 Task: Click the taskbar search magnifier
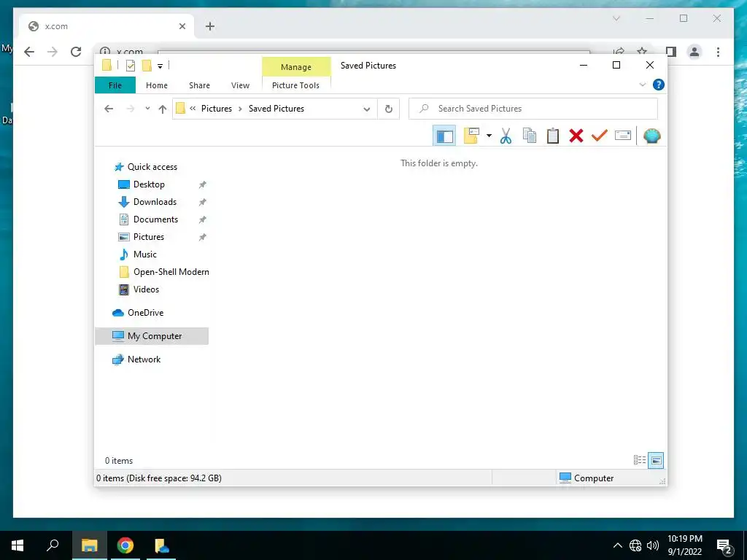pos(53,545)
